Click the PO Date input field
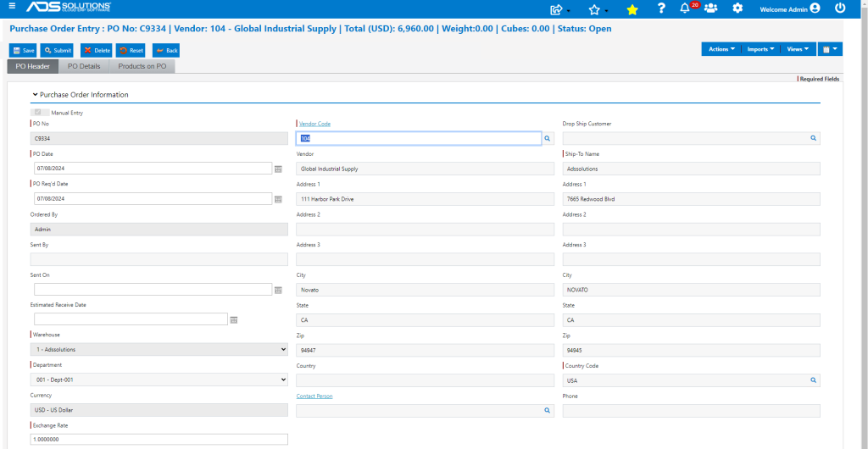 coord(153,168)
